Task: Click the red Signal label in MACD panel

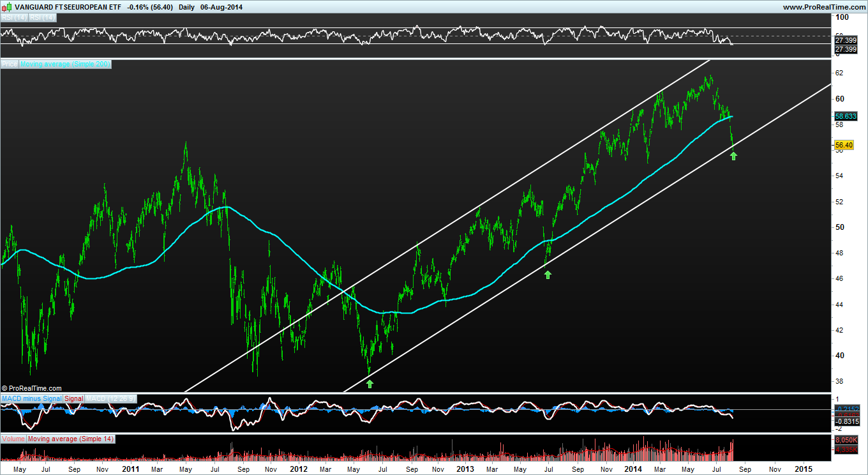Action: (x=74, y=398)
